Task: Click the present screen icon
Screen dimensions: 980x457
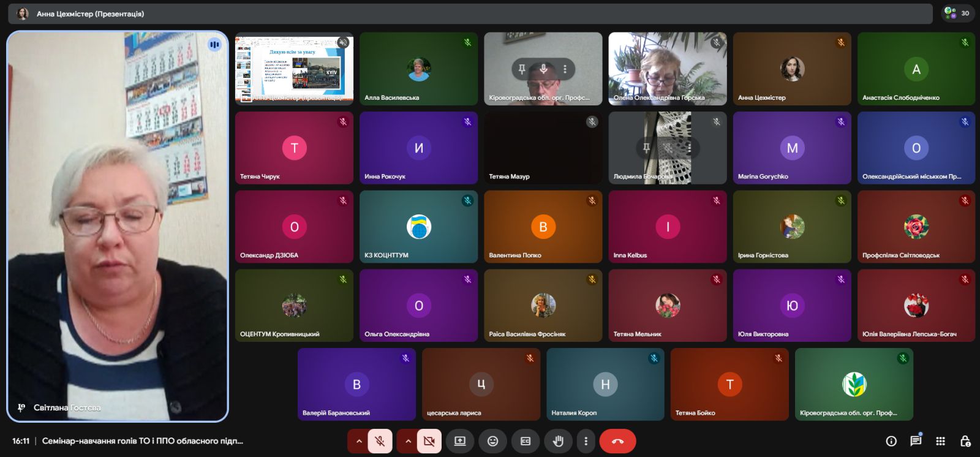Action: tap(460, 441)
